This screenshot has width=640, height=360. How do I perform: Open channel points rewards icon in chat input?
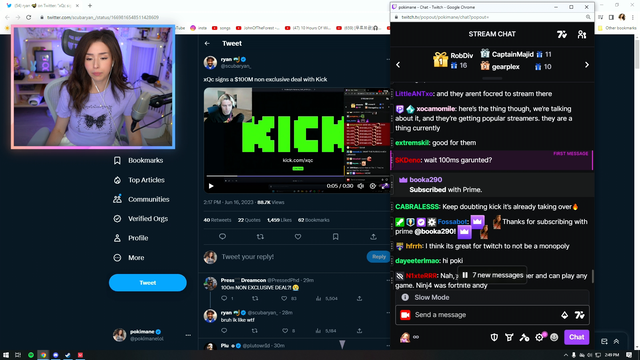580,315
